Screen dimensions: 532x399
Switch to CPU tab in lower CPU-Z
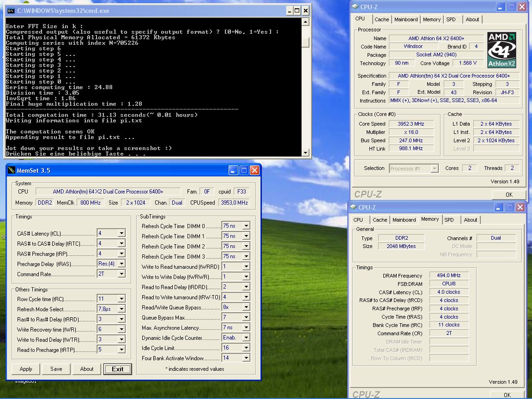point(358,220)
